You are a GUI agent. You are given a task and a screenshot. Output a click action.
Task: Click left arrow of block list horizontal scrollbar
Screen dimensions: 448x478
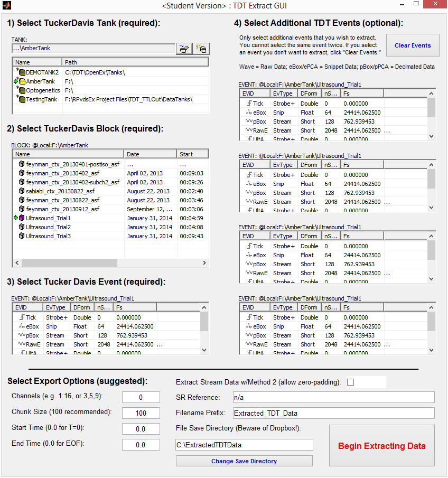[17, 263]
